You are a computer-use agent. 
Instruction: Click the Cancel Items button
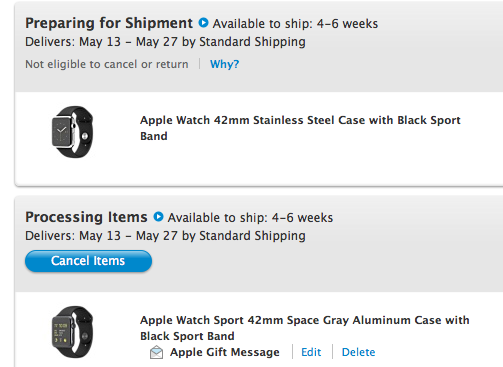[88, 261]
